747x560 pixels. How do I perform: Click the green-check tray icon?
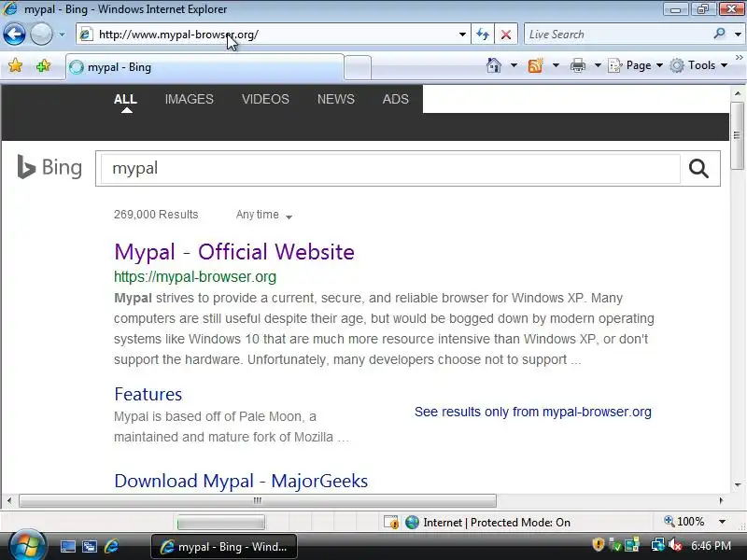click(615, 545)
